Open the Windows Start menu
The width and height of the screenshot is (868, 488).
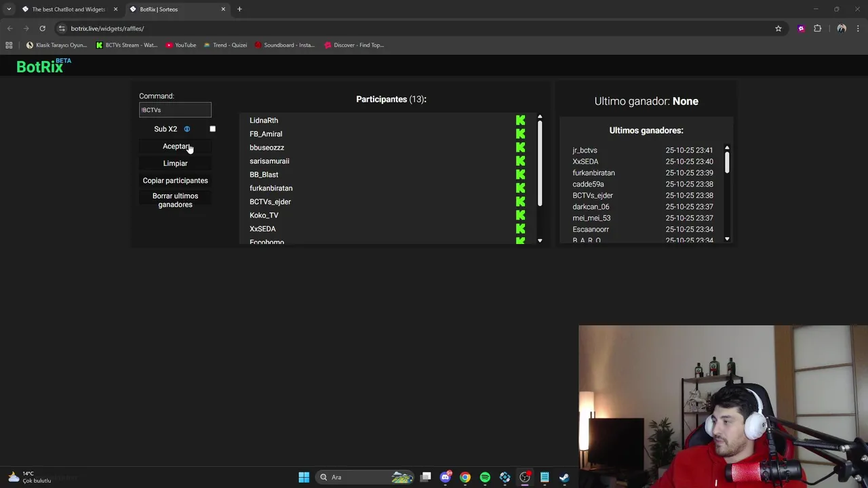(x=304, y=477)
